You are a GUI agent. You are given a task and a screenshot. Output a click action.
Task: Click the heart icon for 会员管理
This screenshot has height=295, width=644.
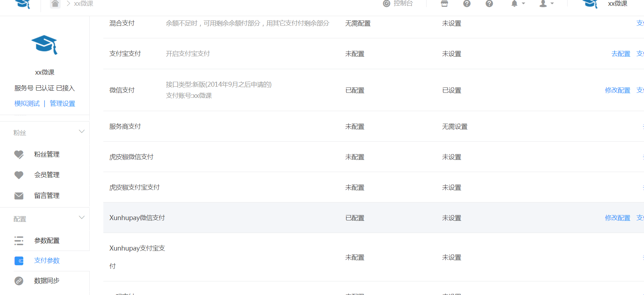pos(19,175)
